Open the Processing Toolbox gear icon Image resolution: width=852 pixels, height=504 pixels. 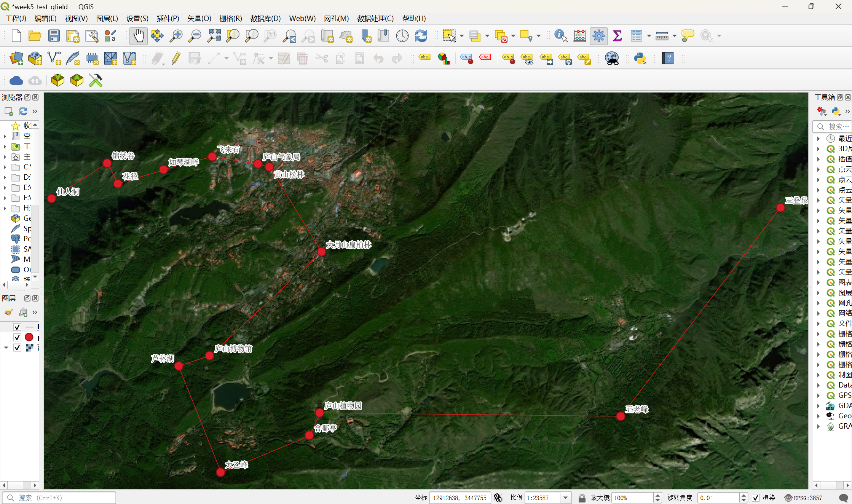click(598, 36)
